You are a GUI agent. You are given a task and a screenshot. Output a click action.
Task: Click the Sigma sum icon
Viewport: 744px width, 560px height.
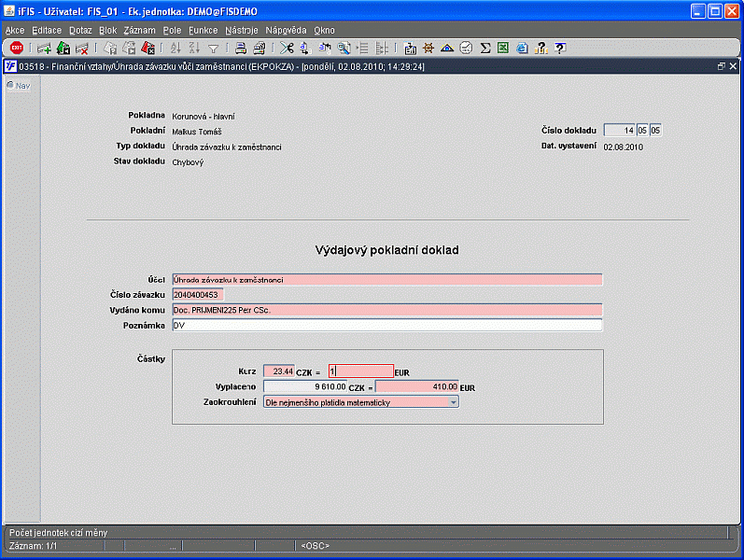click(484, 48)
